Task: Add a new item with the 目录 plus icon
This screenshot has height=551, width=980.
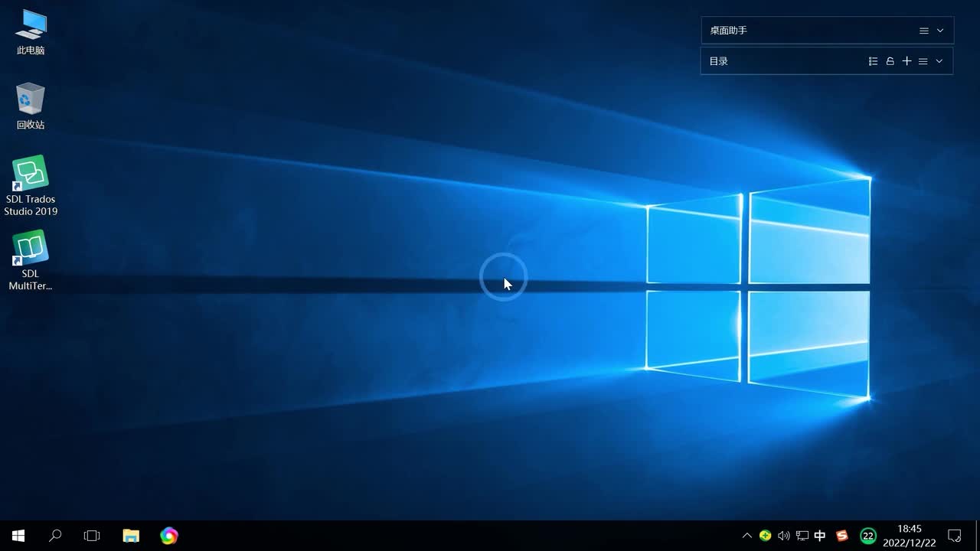Action: (x=906, y=61)
